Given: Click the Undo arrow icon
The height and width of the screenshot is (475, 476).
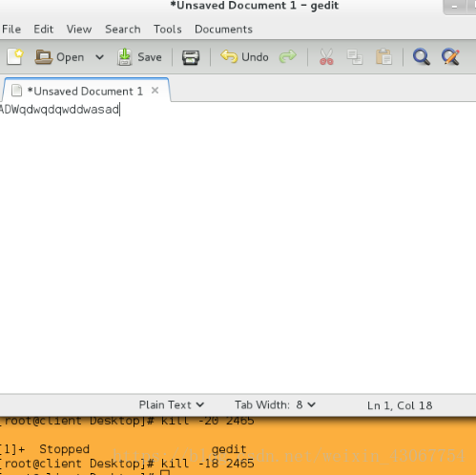Looking at the screenshot, I should (229, 56).
